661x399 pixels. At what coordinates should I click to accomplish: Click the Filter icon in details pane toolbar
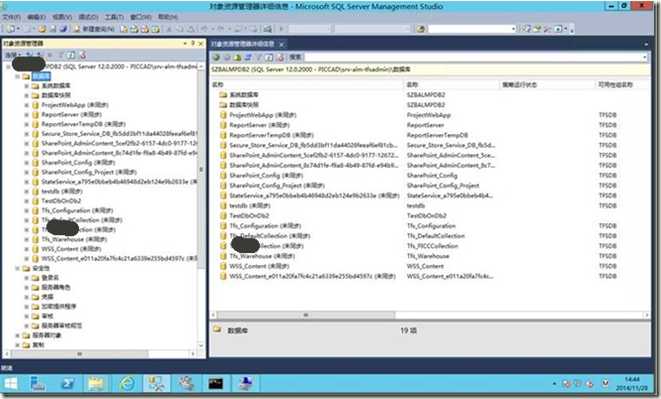pyautogui.click(x=259, y=57)
